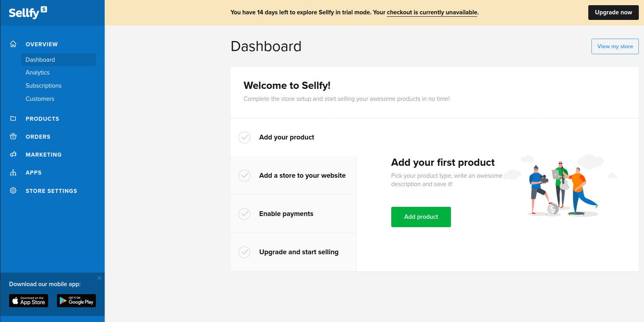This screenshot has width=644, height=322.
Task: Expand the Add a store to your website step
Action: pos(302,176)
